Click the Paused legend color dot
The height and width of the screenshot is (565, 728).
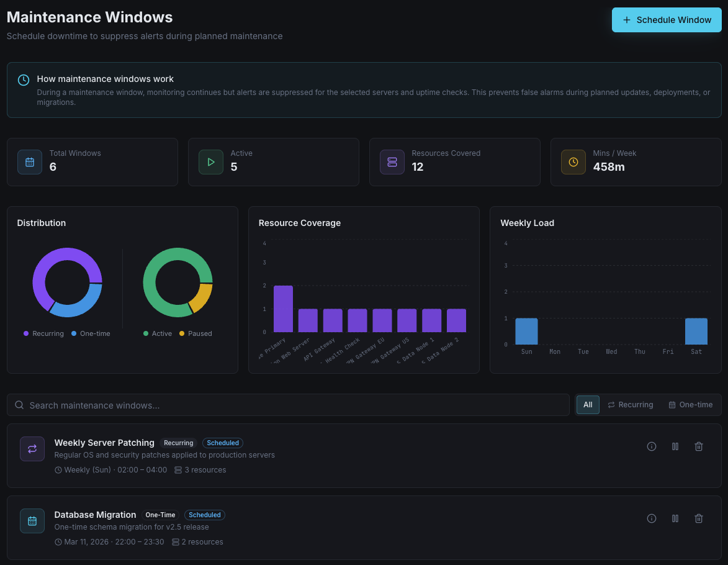(x=182, y=334)
